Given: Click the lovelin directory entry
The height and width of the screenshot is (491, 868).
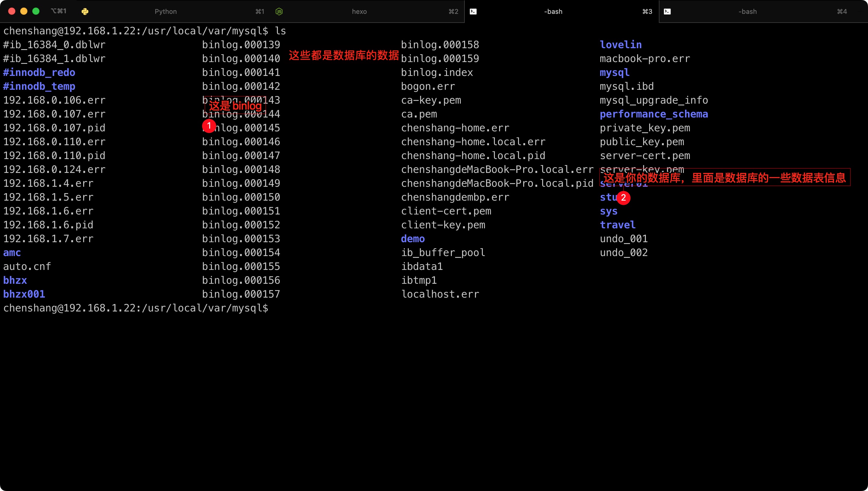Looking at the screenshot, I should [x=620, y=45].
